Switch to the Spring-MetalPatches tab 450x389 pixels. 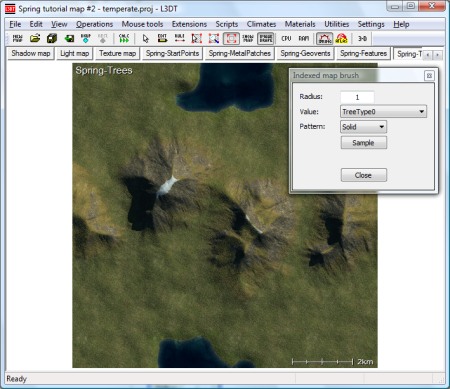[x=240, y=53]
